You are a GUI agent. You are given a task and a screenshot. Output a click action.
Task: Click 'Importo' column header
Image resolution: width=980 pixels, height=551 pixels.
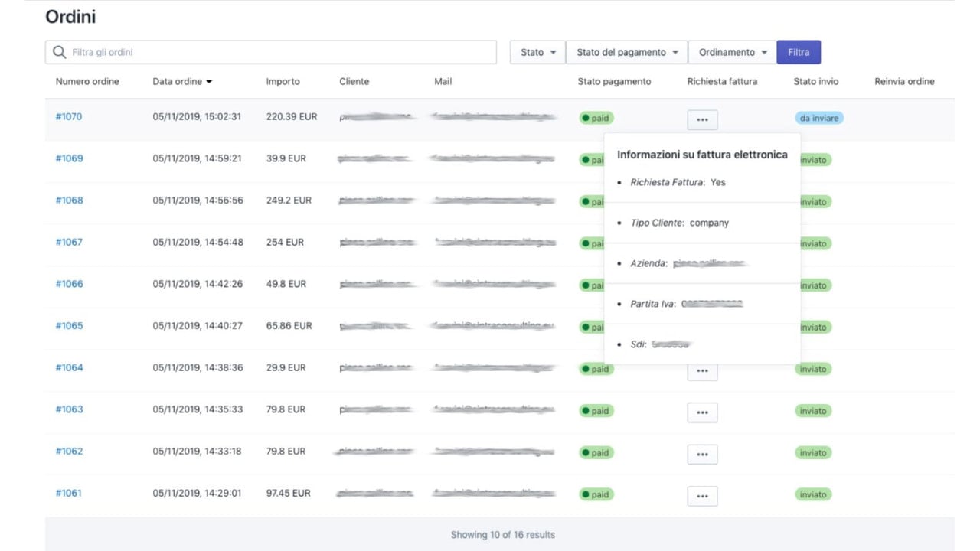(283, 81)
